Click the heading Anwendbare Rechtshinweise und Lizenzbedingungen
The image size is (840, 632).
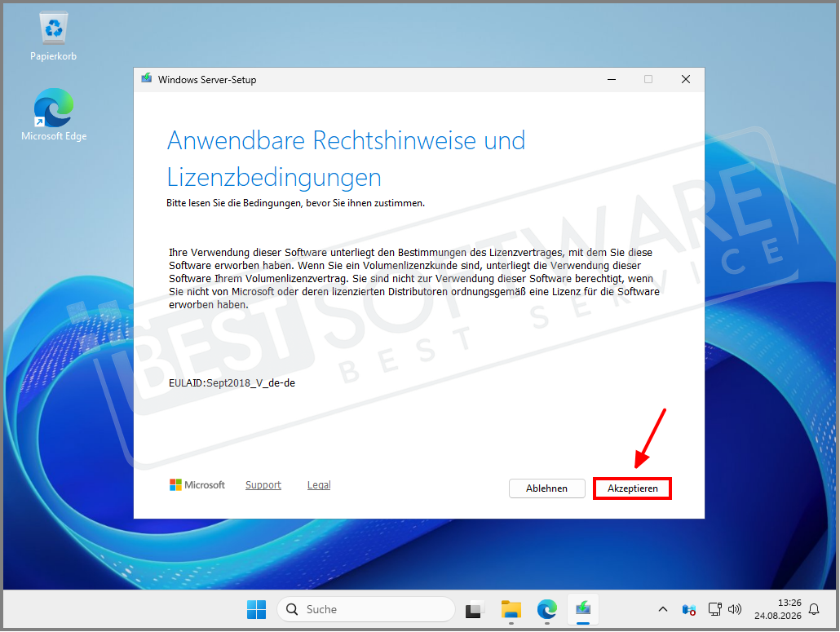346,158
